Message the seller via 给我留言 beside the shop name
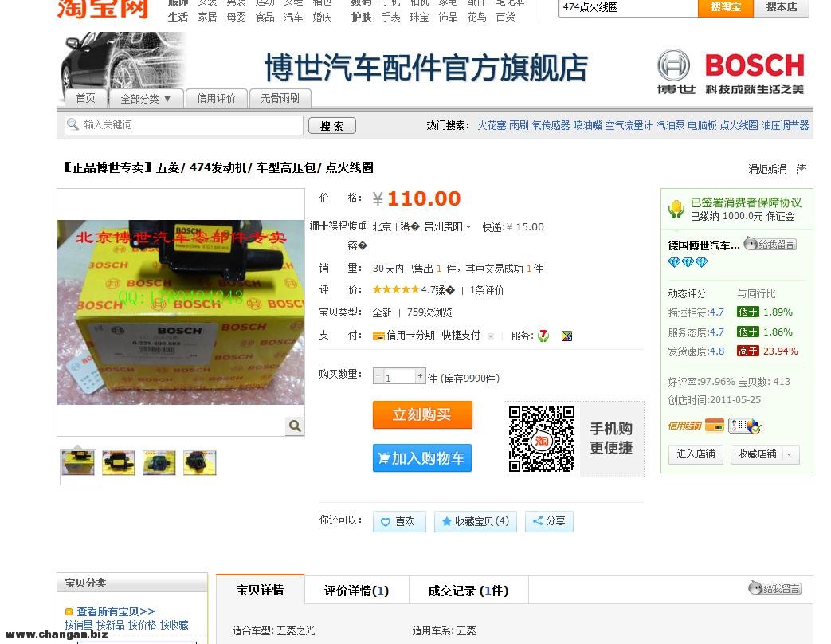 [770, 245]
